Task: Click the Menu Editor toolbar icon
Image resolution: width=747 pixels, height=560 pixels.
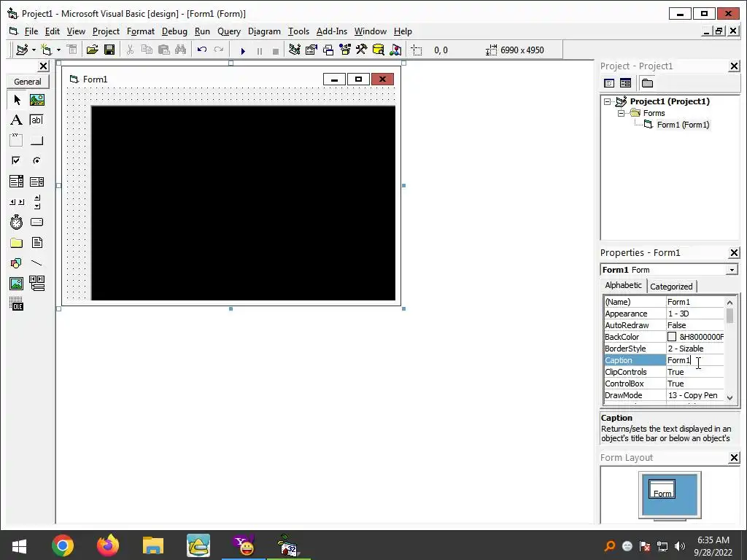Action: pos(71,50)
